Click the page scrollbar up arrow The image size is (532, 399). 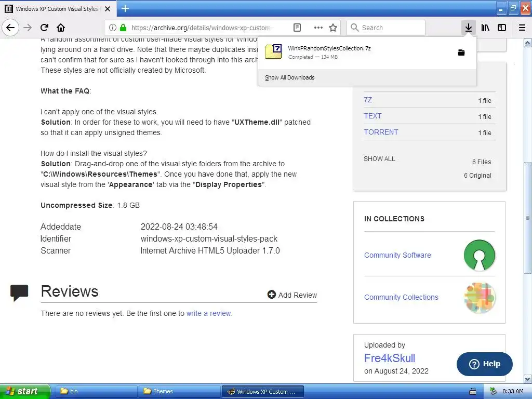point(527,43)
